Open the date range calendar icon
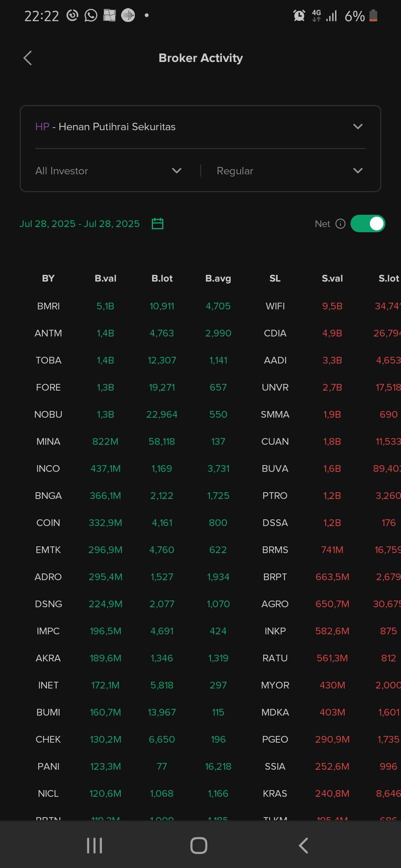 [157, 224]
